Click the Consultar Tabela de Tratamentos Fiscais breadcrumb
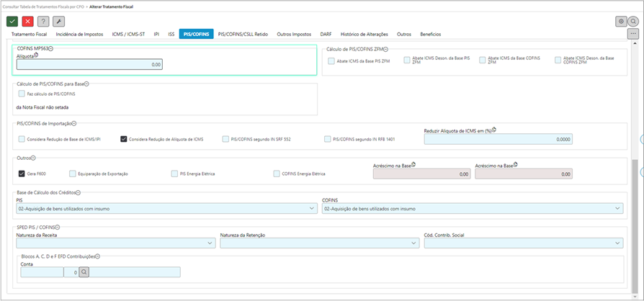Image resolution: width=644 pixels, height=301 pixels. pyautogui.click(x=43, y=5)
